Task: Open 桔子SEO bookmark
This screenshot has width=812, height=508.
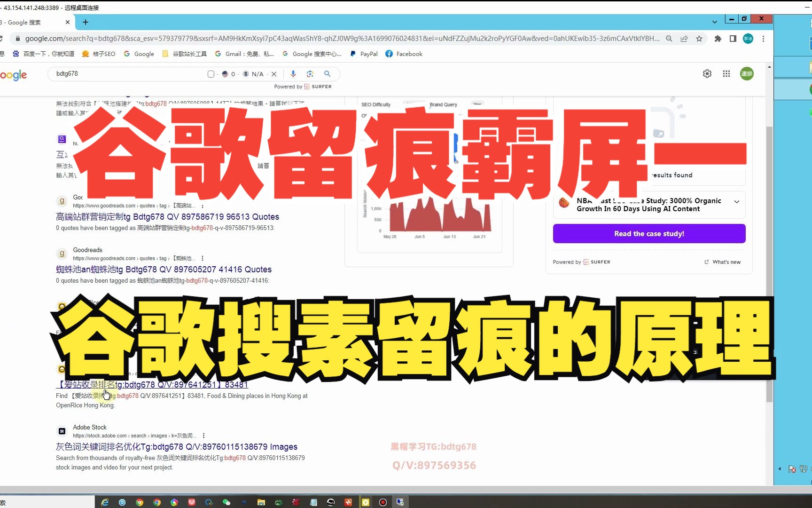Action: click(x=98, y=54)
